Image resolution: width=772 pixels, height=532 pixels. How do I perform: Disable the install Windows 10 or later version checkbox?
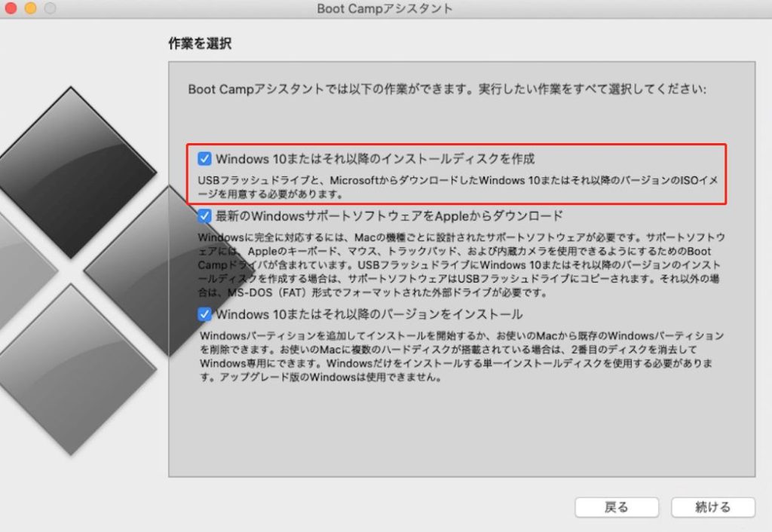tap(204, 314)
